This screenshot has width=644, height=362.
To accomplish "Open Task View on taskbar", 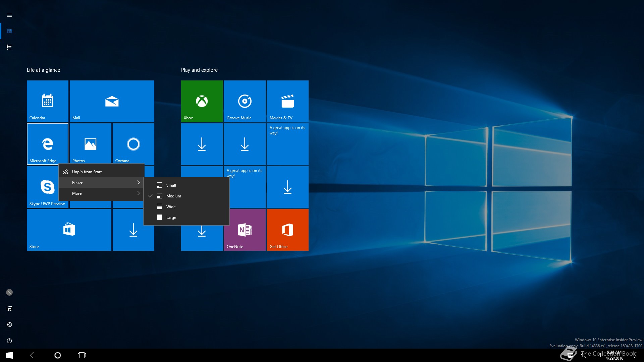I will tap(82, 355).
